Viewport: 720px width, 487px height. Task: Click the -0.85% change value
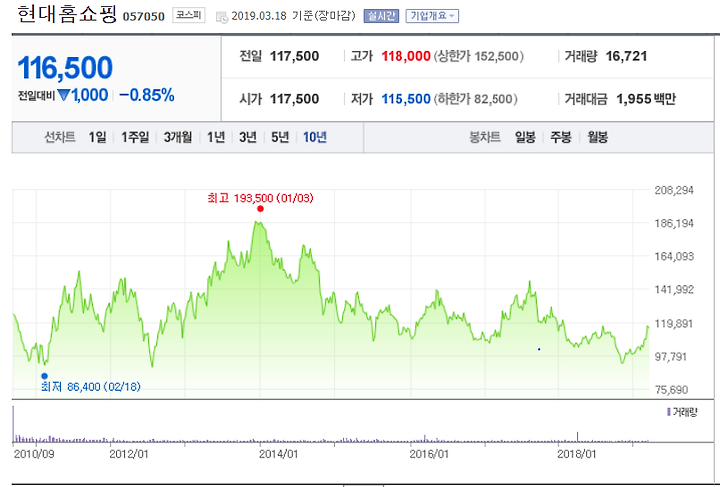tap(147, 95)
